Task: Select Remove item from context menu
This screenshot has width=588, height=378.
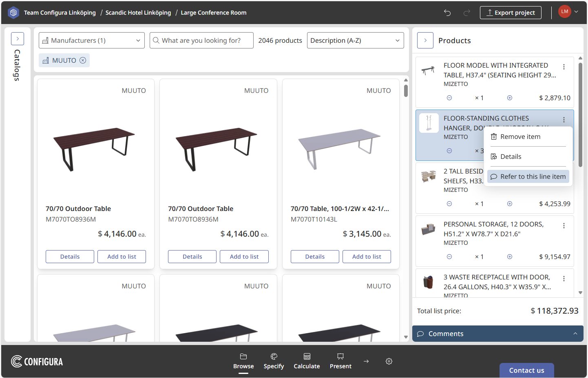Action: click(528, 137)
